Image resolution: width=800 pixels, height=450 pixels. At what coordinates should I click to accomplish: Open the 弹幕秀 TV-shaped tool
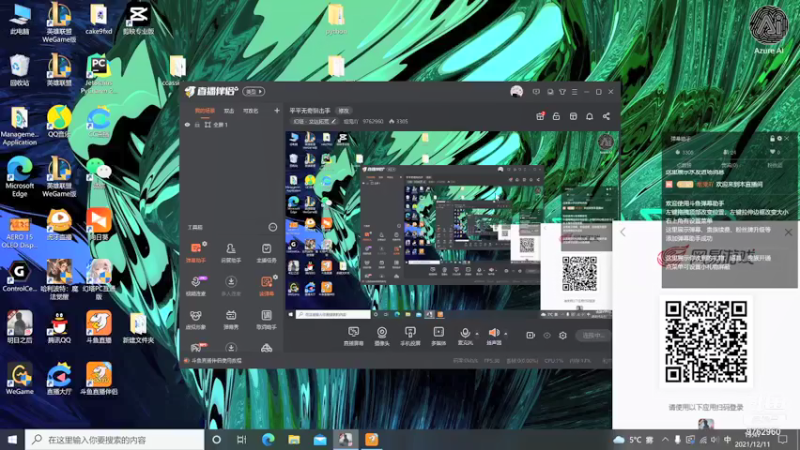point(231,319)
